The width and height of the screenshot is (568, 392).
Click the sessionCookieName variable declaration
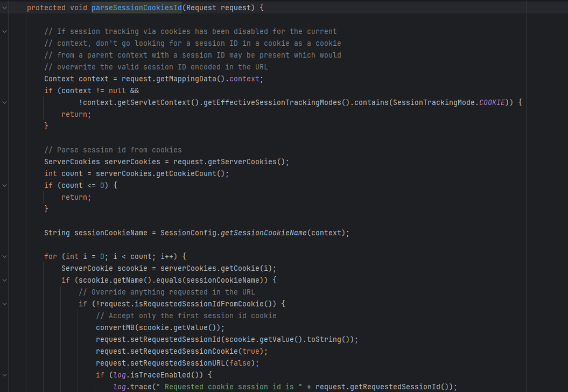111,233
